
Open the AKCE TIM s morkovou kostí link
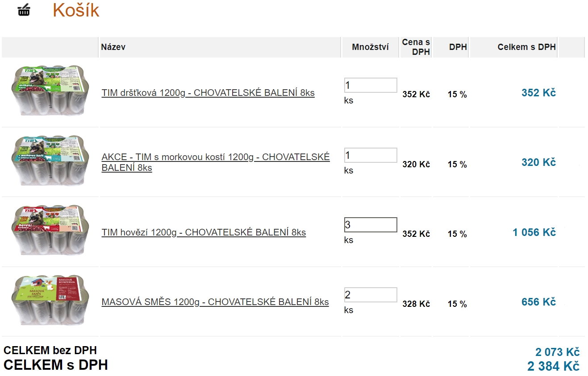tap(216, 162)
